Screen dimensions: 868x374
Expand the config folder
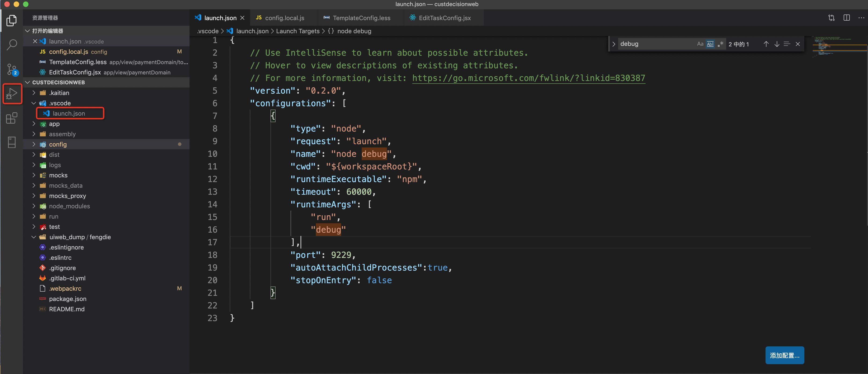pyautogui.click(x=58, y=144)
